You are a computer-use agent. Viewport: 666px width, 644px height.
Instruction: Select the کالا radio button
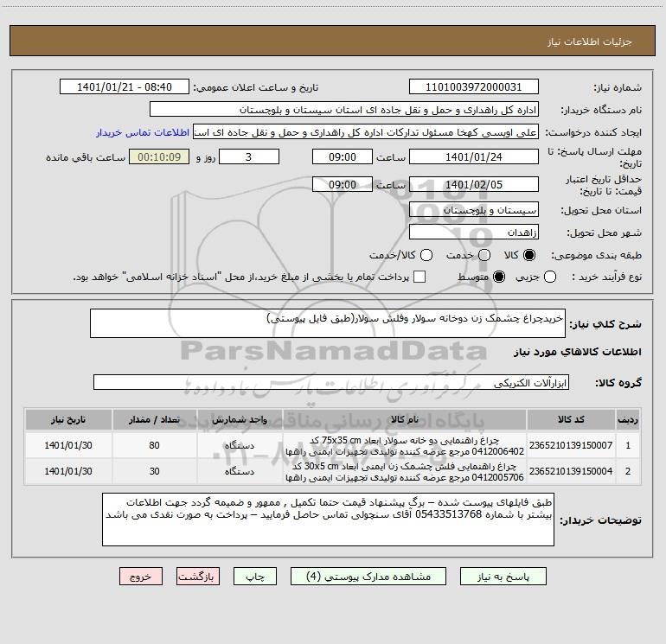[529, 255]
